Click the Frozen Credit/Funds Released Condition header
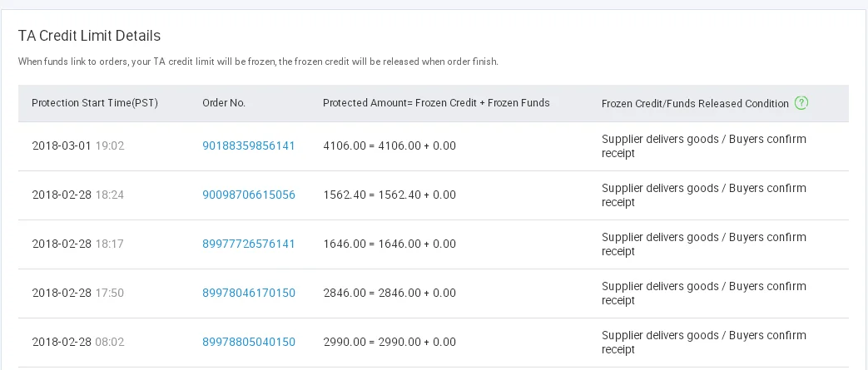This screenshot has width=868, height=370. (x=695, y=104)
